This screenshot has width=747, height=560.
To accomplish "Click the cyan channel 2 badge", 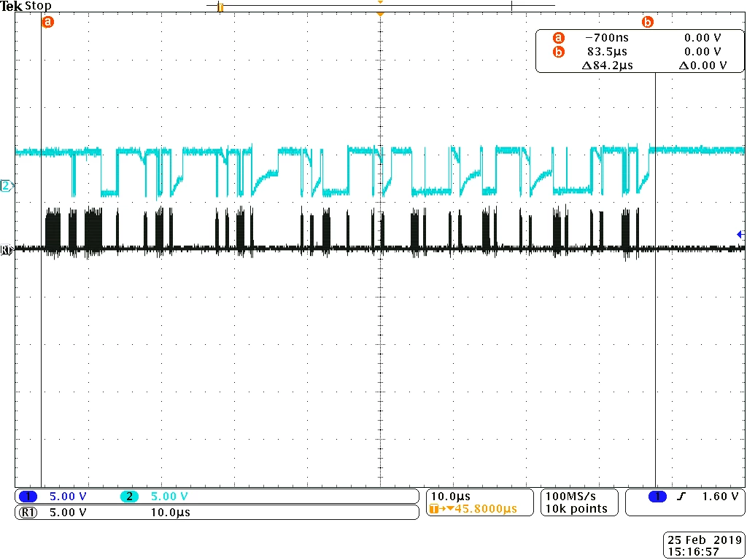I will click(129, 497).
